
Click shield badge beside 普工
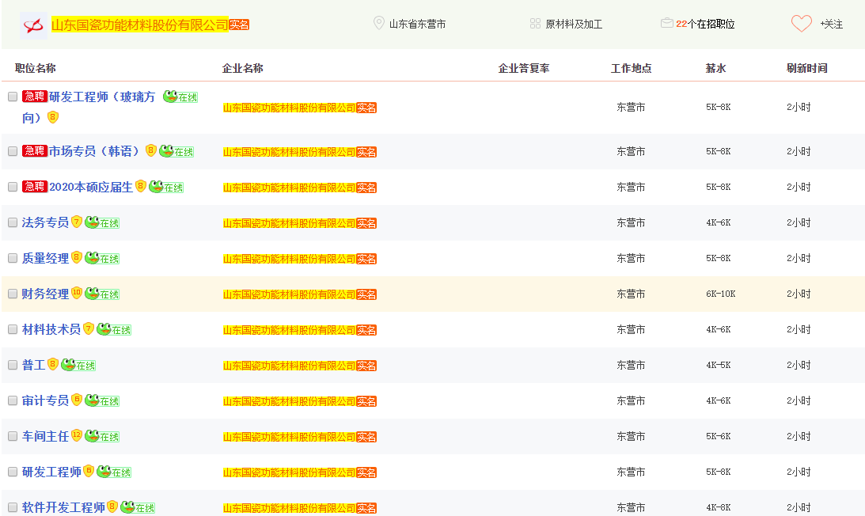click(52, 364)
